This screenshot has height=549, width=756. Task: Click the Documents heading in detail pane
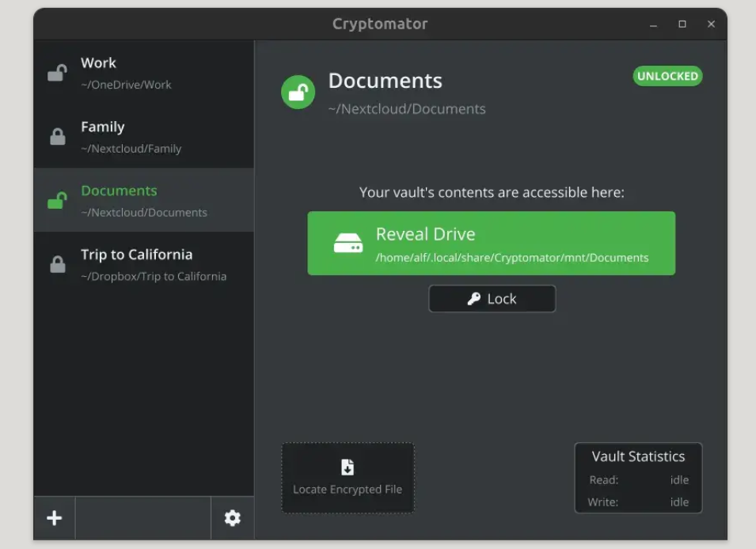[386, 81]
